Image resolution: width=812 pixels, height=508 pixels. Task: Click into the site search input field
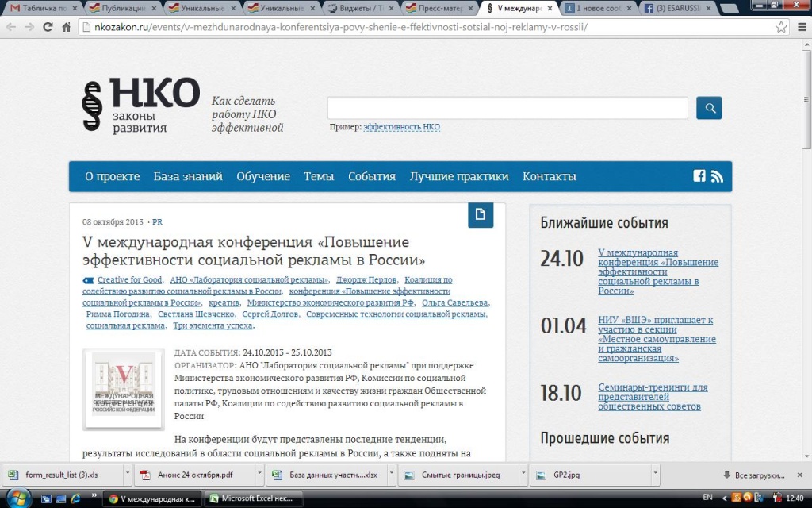[507, 108]
